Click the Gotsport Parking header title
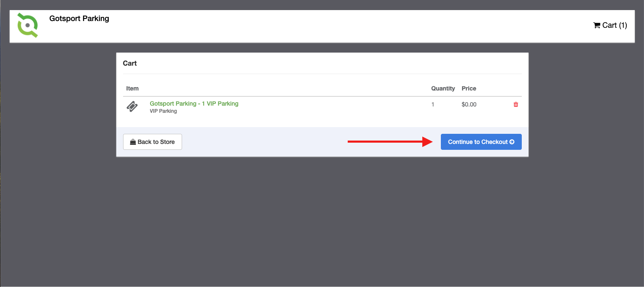The height and width of the screenshot is (287, 644). point(79,19)
